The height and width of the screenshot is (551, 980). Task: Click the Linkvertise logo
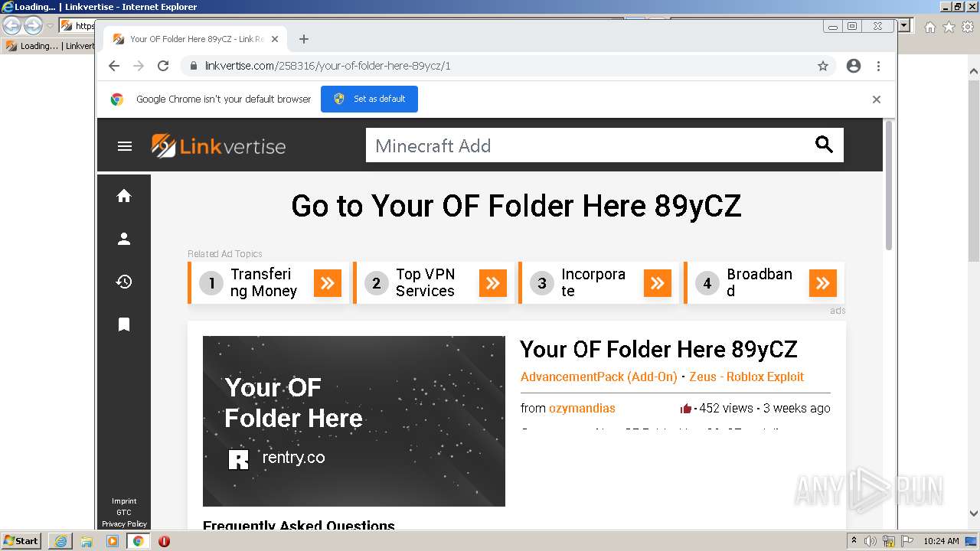pyautogui.click(x=218, y=145)
